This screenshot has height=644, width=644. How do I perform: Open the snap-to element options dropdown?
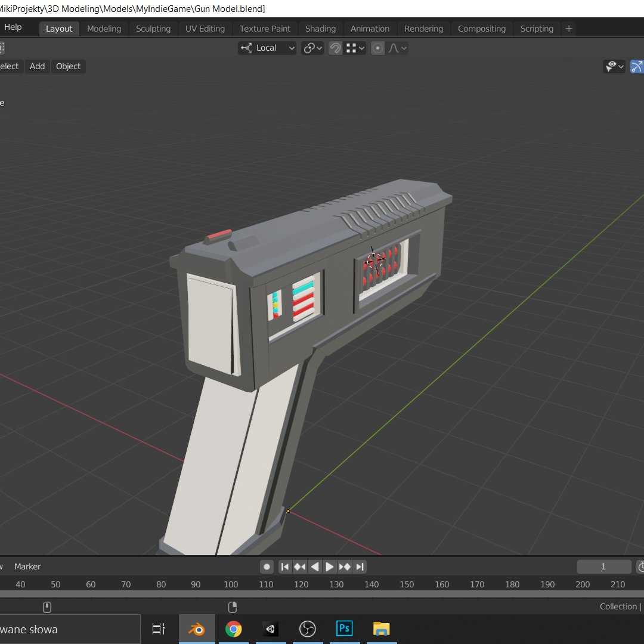(355, 48)
